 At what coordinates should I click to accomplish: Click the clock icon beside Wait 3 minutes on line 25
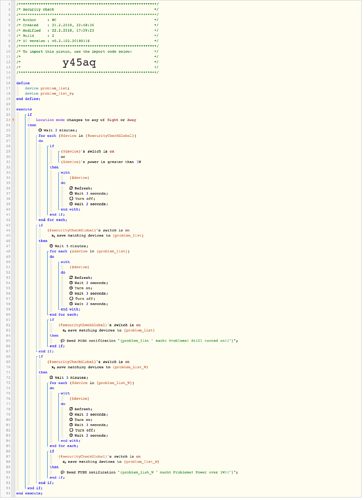[x=40, y=130]
